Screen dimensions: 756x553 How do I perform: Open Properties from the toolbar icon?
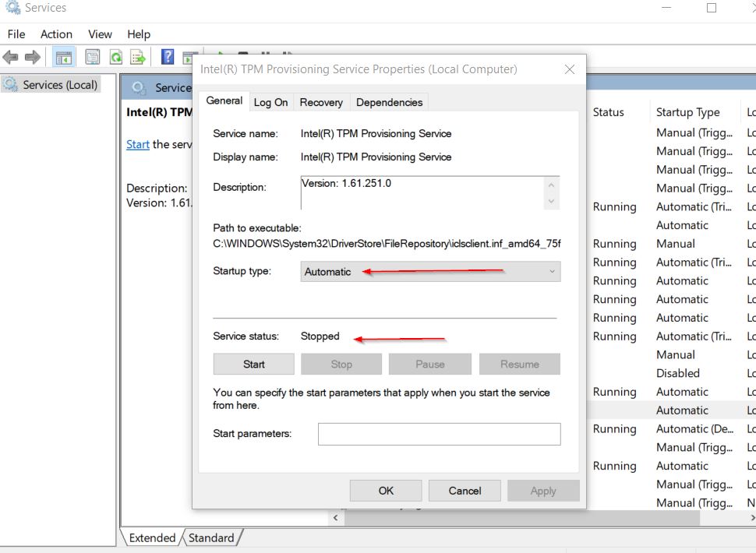coord(92,58)
